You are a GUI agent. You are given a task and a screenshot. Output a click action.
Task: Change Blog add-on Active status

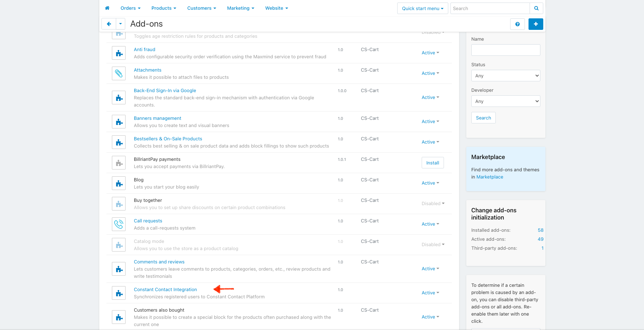430,183
